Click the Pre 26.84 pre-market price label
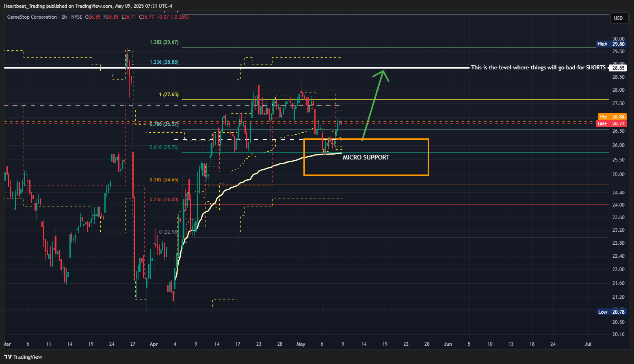The width and height of the screenshot is (634, 364). [612, 117]
